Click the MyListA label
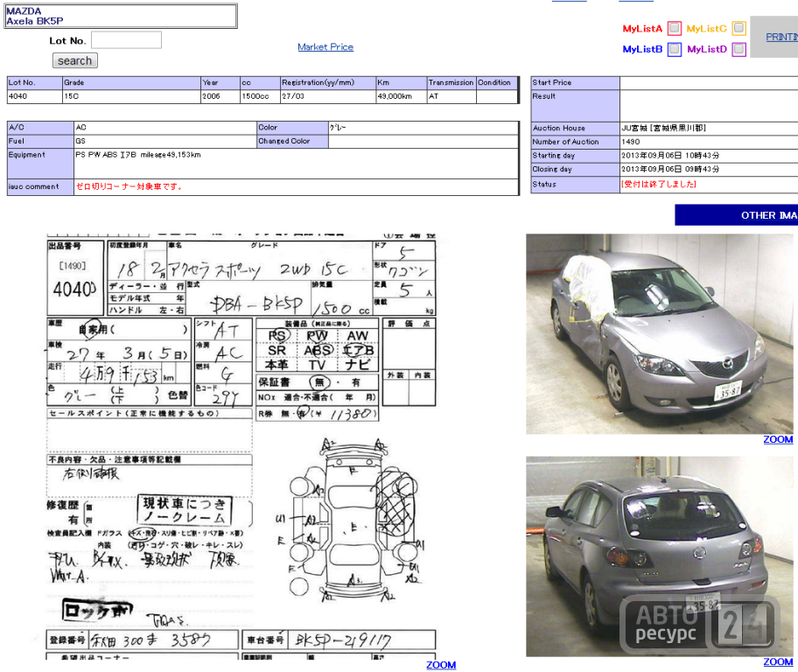 (642, 29)
